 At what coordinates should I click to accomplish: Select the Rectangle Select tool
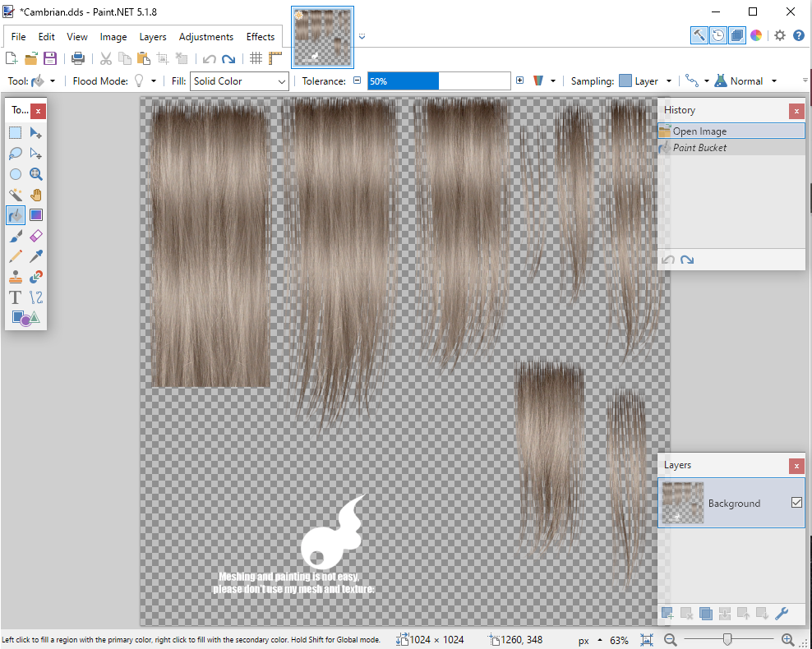click(x=16, y=133)
